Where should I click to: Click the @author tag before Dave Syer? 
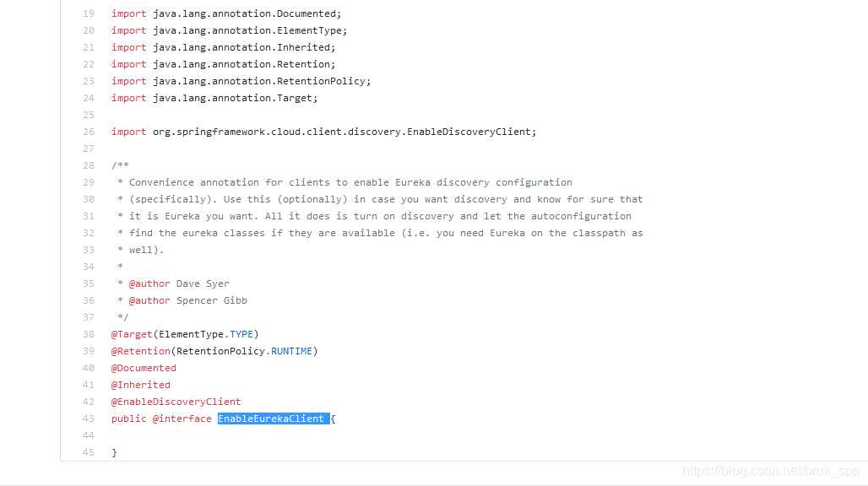pos(149,283)
